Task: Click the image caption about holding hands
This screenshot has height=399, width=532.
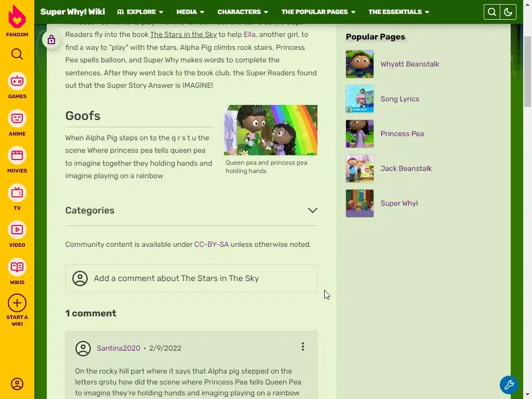Action: click(x=267, y=167)
